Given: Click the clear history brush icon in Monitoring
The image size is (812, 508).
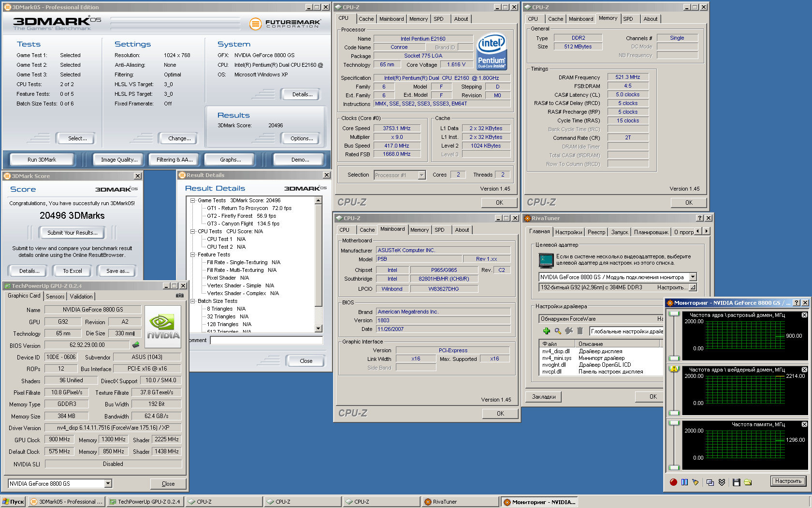Looking at the screenshot, I should 695,482.
